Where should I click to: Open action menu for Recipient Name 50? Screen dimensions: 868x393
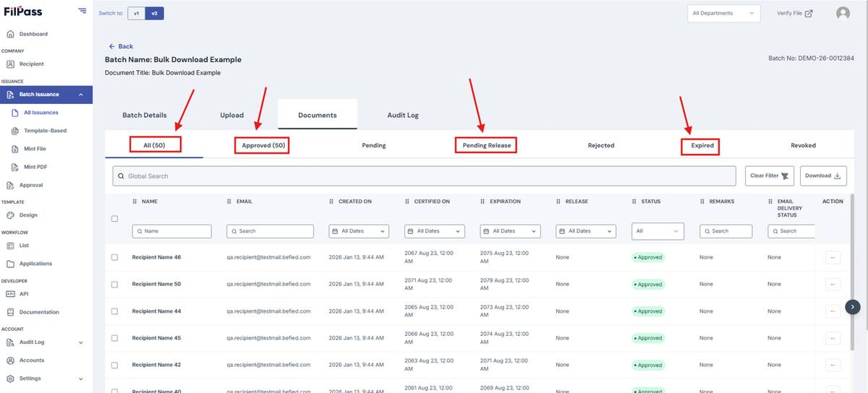pos(833,284)
